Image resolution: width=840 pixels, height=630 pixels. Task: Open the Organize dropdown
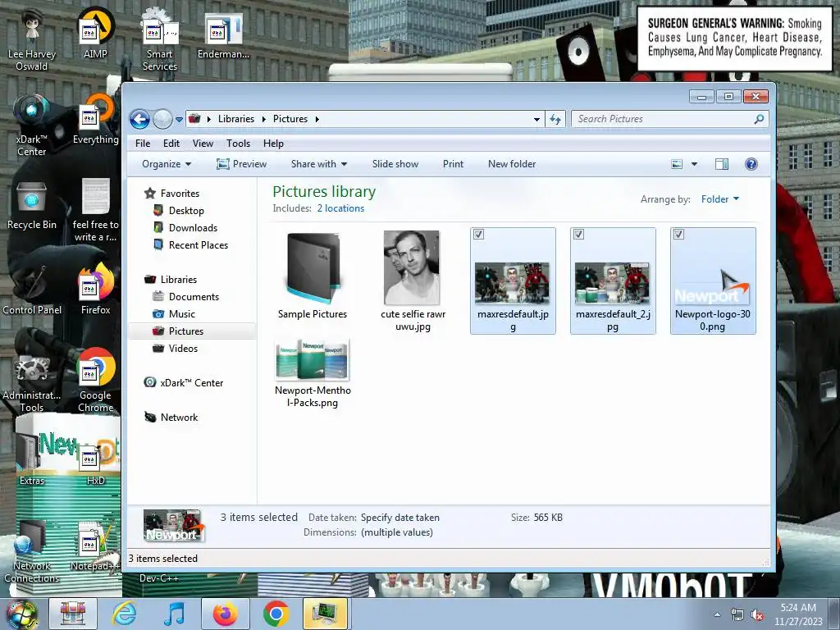[166, 164]
